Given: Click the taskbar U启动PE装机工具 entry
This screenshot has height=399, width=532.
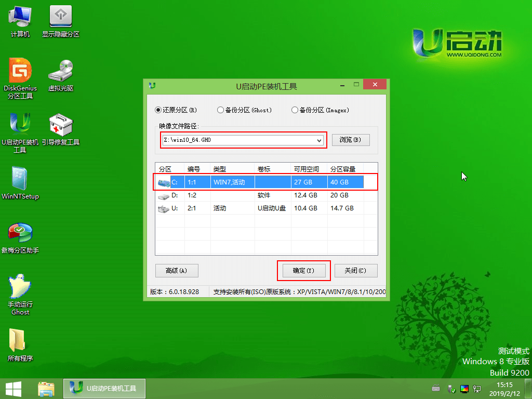Looking at the screenshot, I should click(x=104, y=388).
